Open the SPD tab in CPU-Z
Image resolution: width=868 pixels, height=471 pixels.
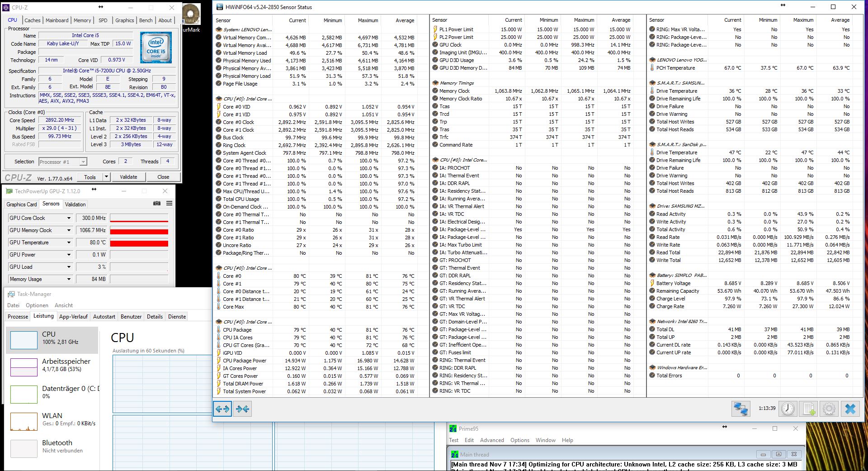103,20
